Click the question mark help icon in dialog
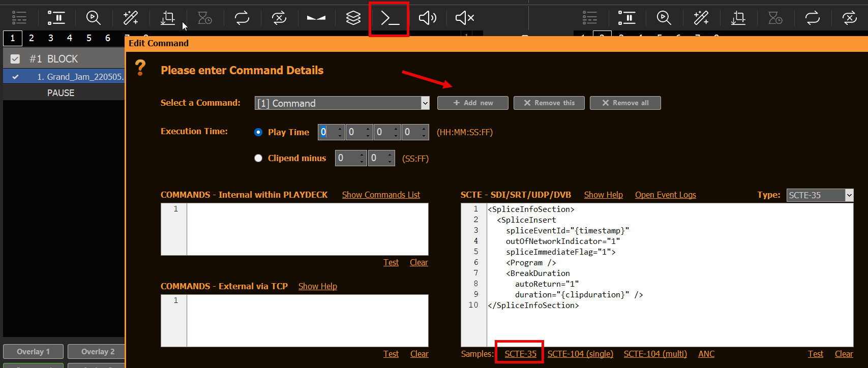Screen dimensions: 868x368 click(x=140, y=68)
